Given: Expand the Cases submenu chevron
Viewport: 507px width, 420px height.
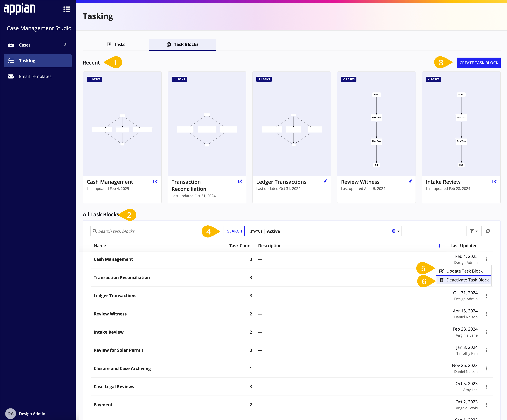Looking at the screenshot, I should 65,45.
